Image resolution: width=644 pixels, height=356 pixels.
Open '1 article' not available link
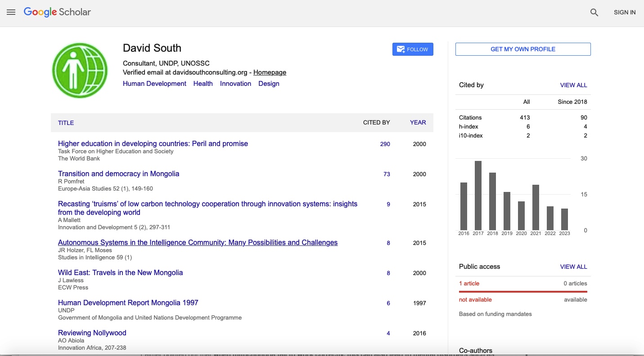pyautogui.click(x=469, y=284)
